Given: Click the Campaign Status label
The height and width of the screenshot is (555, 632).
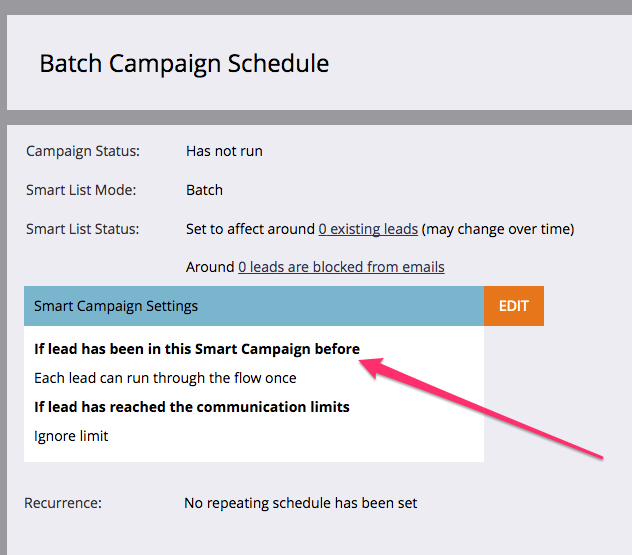Looking at the screenshot, I should pos(83,151).
